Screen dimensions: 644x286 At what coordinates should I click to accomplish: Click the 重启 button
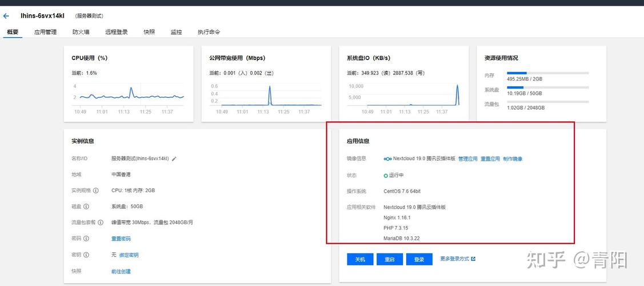[389, 259]
